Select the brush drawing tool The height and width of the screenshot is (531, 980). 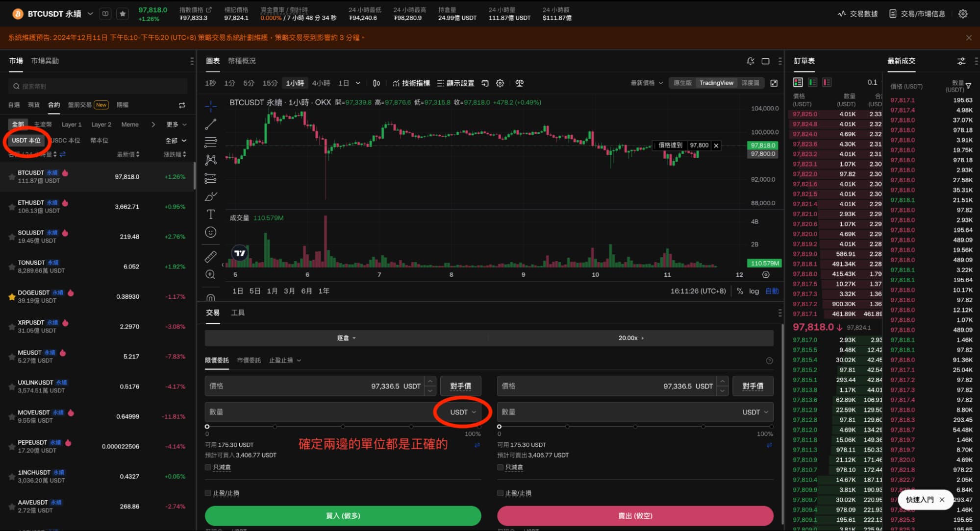(x=211, y=196)
